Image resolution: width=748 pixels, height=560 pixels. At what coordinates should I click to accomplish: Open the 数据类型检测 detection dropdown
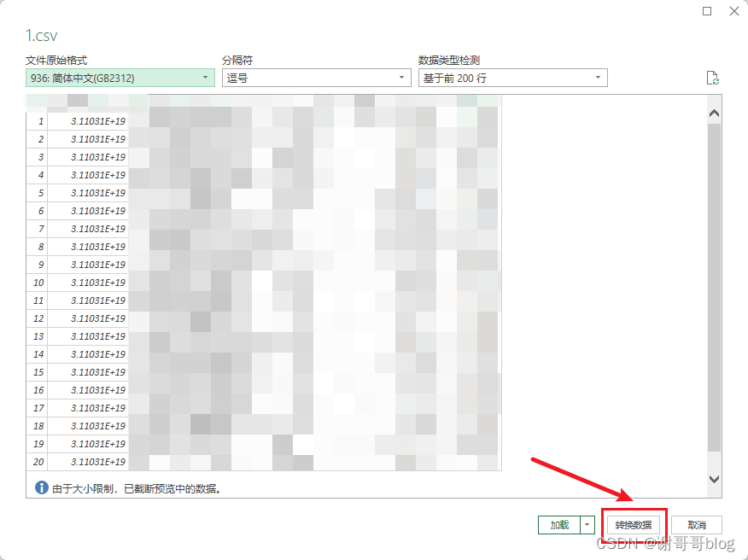598,77
